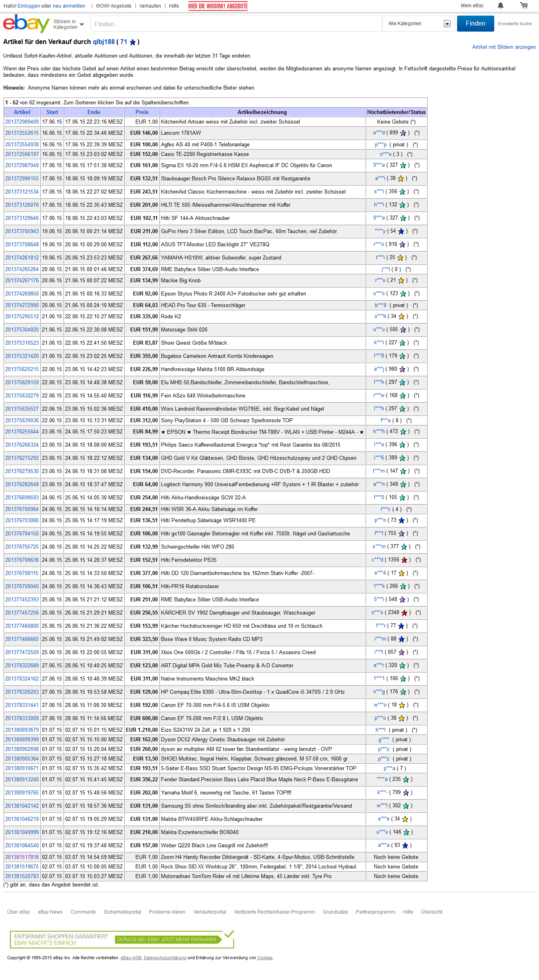Open the 'Alle Kategorien' combo box
The height and width of the screenshot is (980, 539).
pyautogui.click(x=418, y=24)
